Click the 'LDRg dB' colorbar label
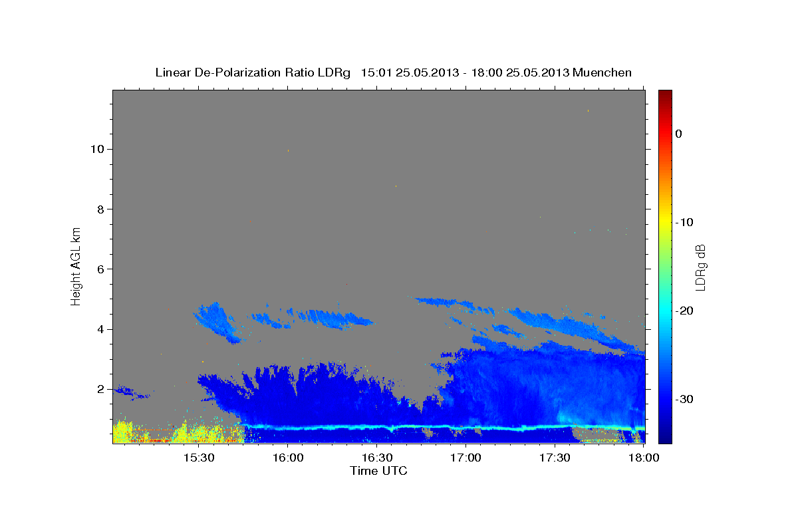The width and height of the screenshot is (798, 532). (700, 267)
